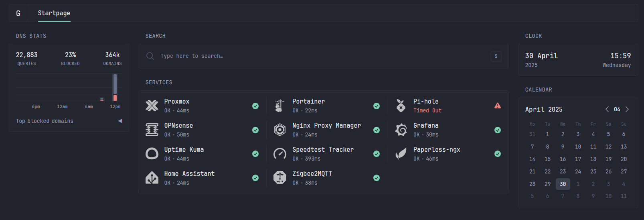Image resolution: width=644 pixels, height=220 pixels.
Task: Open the Nginx Proxy Manager icon
Action: pyautogui.click(x=280, y=130)
